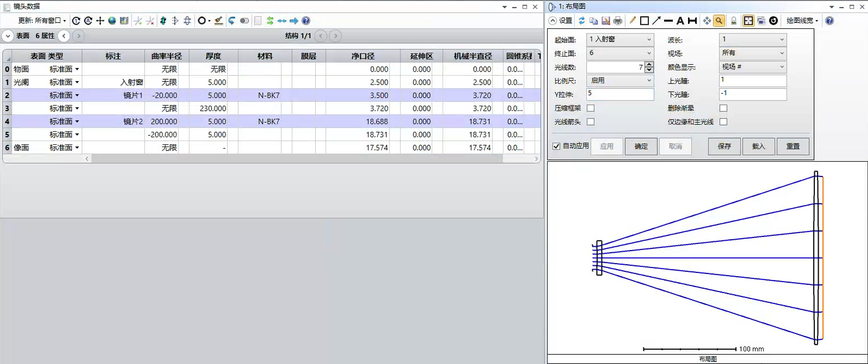Select the rectangle drawing tool in layout toolbar
Image resolution: width=868 pixels, height=364 pixels.
click(x=644, y=20)
